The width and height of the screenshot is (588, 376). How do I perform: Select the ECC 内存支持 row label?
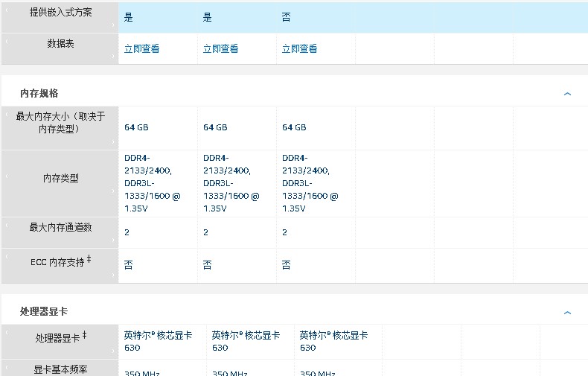tap(60, 261)
